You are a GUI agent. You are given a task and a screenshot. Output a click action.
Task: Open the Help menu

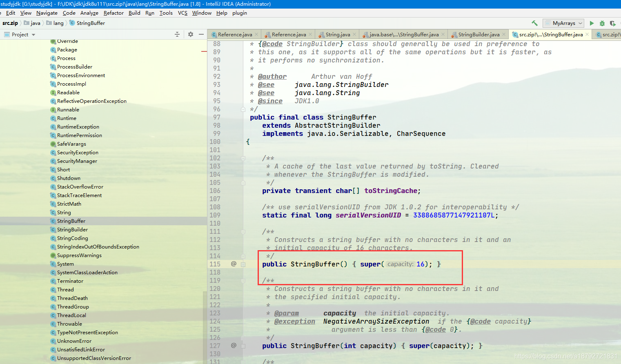[x=222, y=13]
